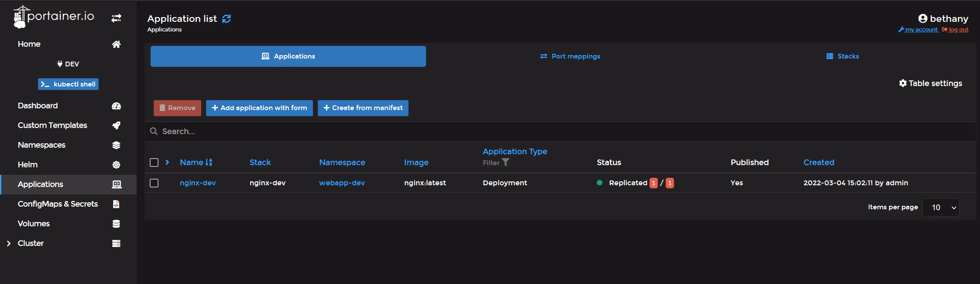
Task: Click the Published value Yes
Action: tap(736, 183)
